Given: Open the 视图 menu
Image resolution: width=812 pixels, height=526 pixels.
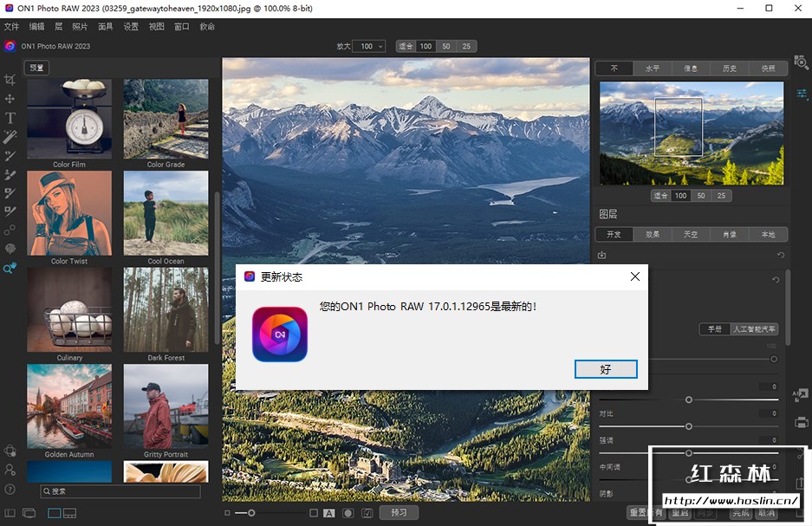Looking at the screenshot, I should [x=156, y=27].
